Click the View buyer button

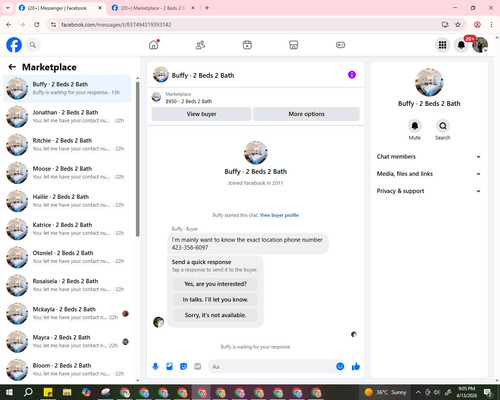pyautogui.click(x=201, y=114)
